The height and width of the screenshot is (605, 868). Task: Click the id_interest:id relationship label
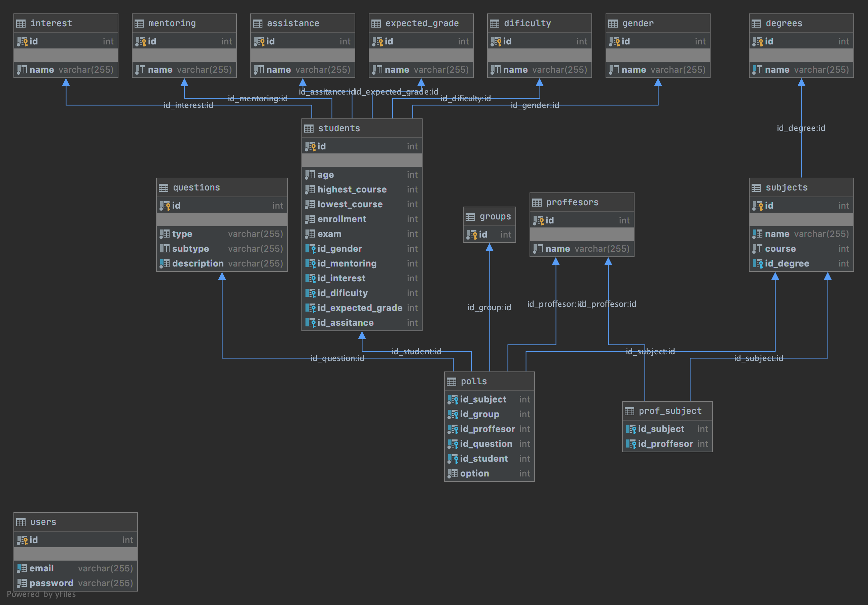tap(188, 105)
